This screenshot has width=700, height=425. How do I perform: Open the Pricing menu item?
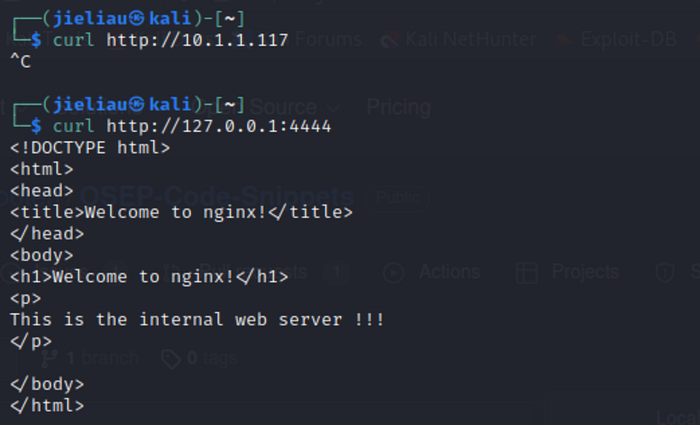coord(399,107)
